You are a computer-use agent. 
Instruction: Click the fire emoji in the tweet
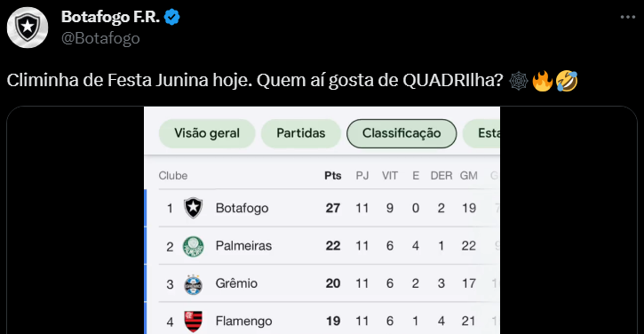pos(542,81)
